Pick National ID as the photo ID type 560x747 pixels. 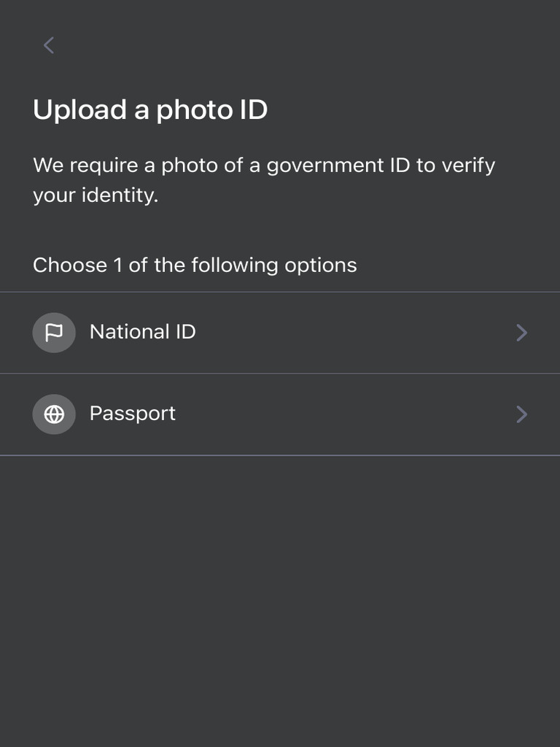coord(280,333)
